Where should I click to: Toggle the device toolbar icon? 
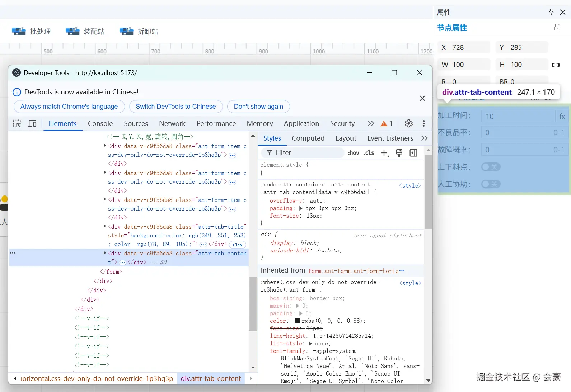pos(32,124)
